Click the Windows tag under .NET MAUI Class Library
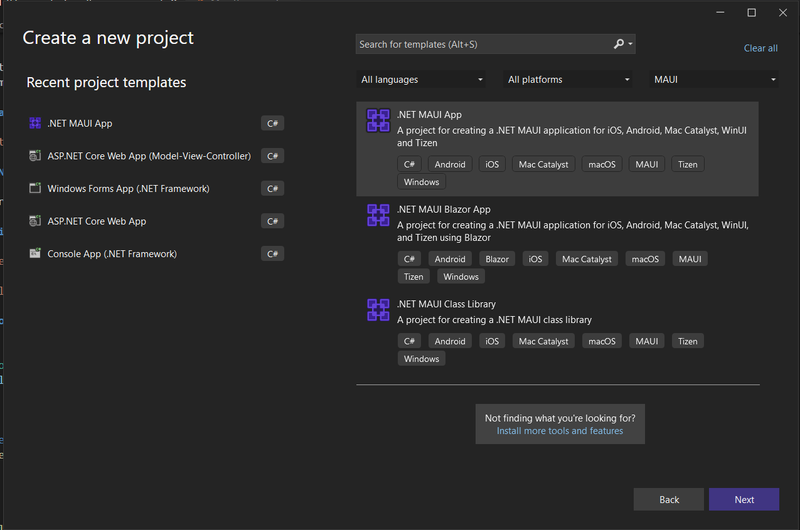This screenshot has width=800, height=530. coord(421,359)
